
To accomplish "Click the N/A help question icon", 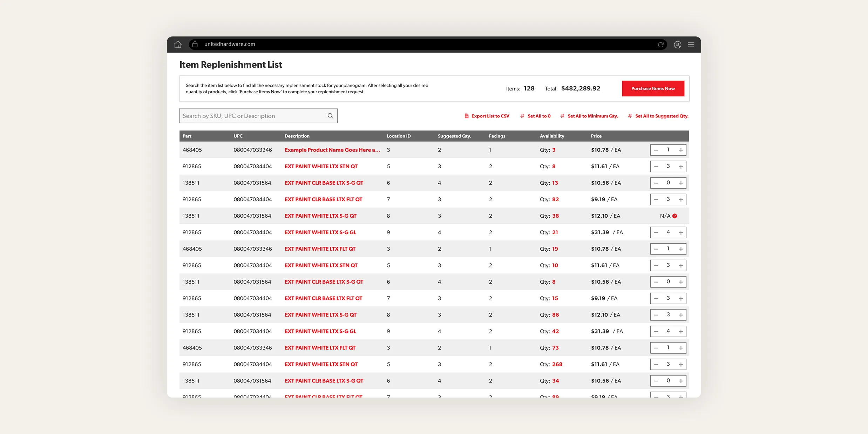I will [x=675, y=216].
